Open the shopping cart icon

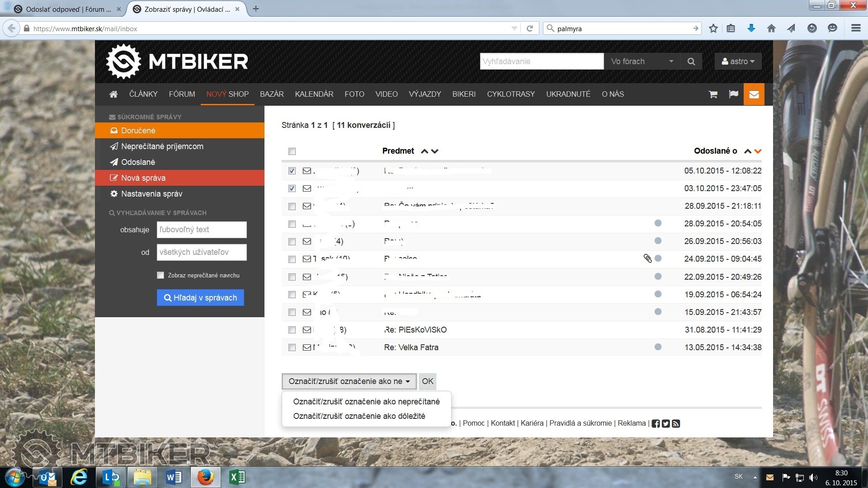pos(713,94)
